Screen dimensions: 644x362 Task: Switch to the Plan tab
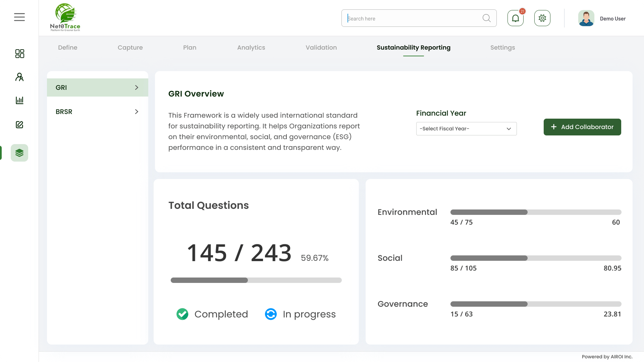(190, 48)
